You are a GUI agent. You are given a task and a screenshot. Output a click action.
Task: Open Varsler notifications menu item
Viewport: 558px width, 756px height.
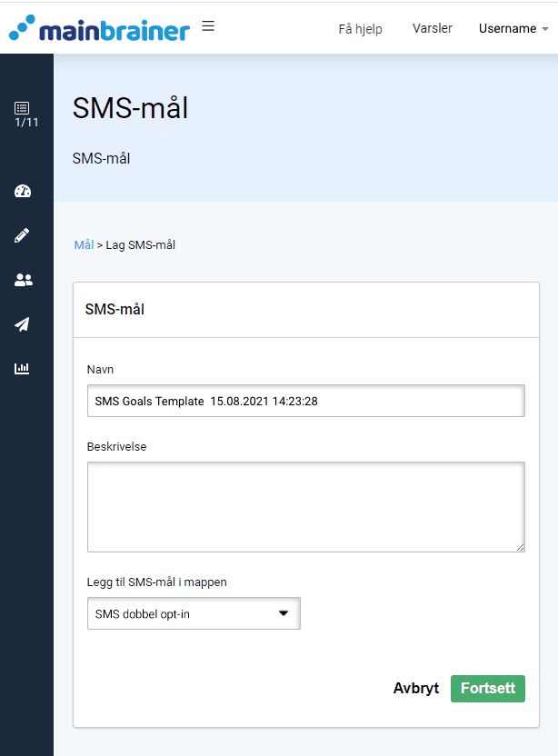click(x=432, y=28)
